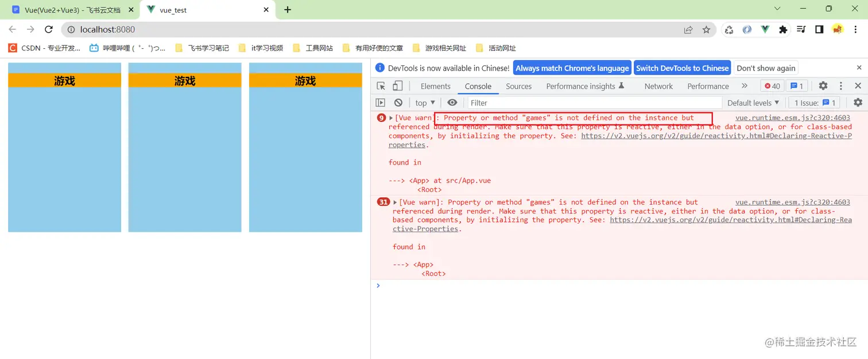Open the Network tab

pos(658,86)
